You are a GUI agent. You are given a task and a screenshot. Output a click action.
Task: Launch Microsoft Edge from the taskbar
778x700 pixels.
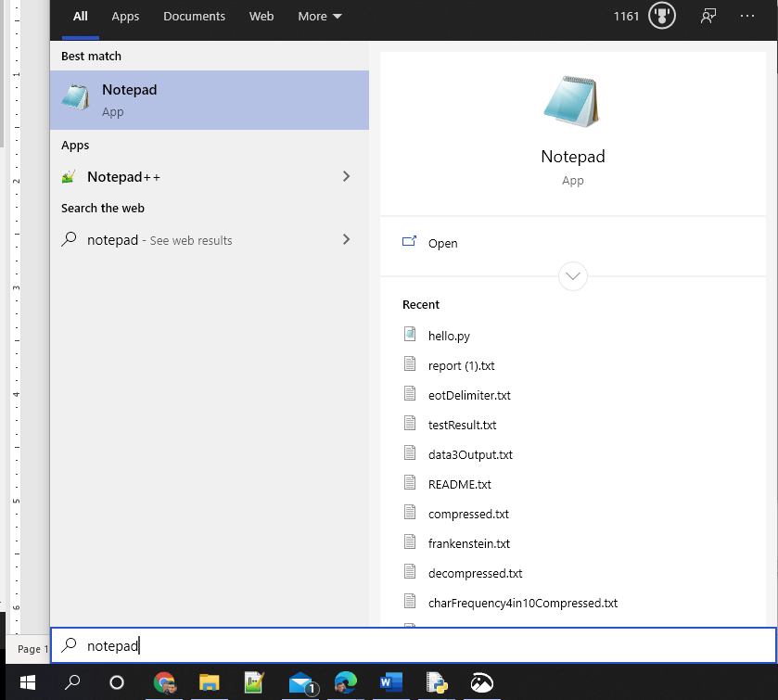(346, 683)
